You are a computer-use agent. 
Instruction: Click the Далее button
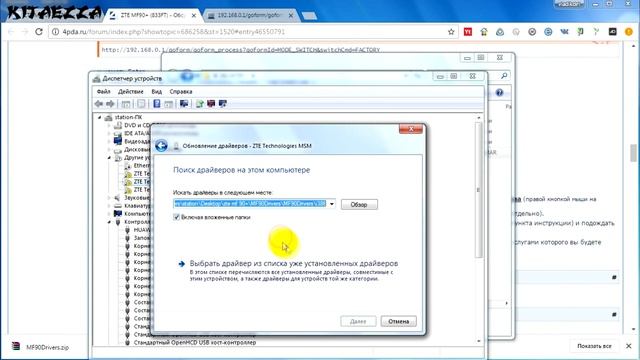tap(358, 321)
